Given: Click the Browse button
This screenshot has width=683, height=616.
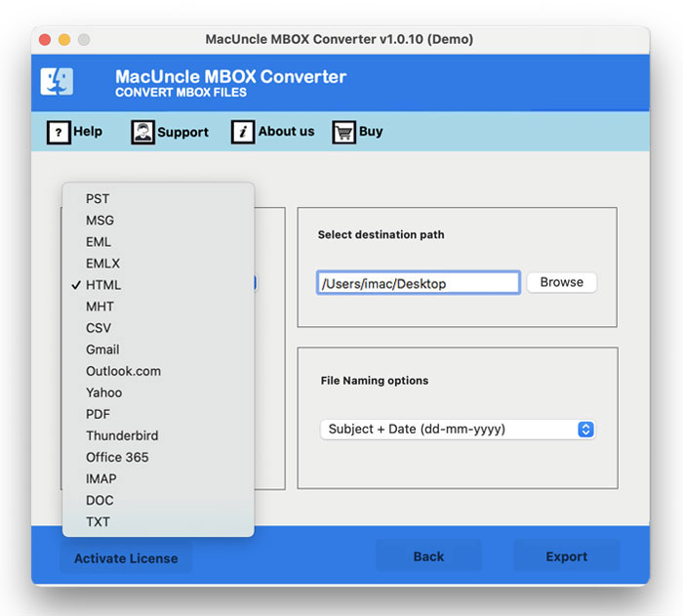Looking at the screenshot, I should coord(561,282).
